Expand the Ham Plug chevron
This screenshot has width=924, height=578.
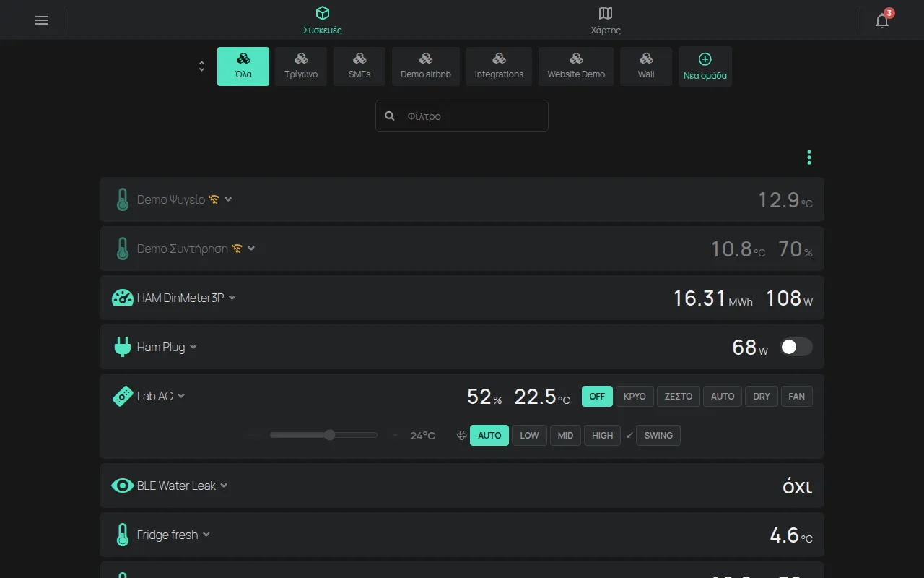193,347
